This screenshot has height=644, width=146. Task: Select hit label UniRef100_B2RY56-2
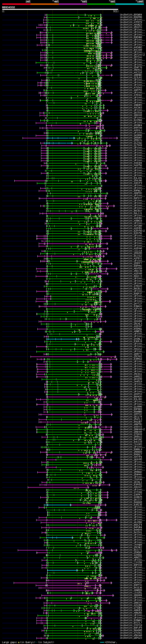(x=132, y=231)
